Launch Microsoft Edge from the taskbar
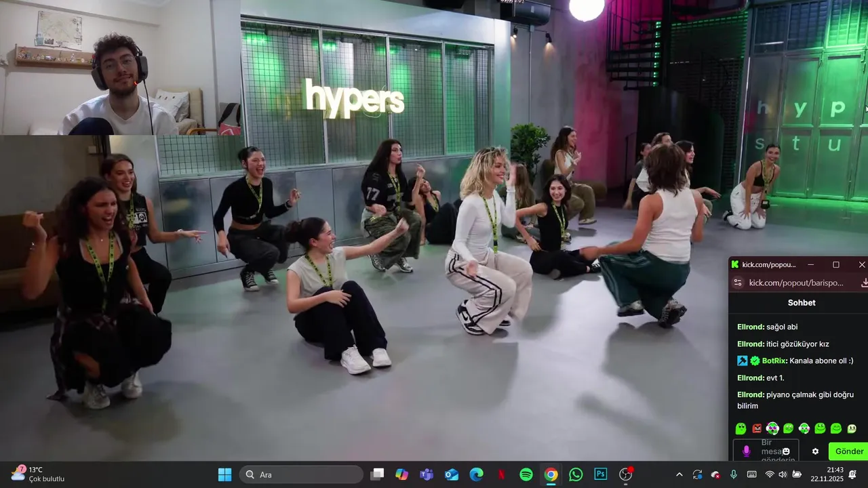This screenshot has height=488, width=868. pos(477,474)
